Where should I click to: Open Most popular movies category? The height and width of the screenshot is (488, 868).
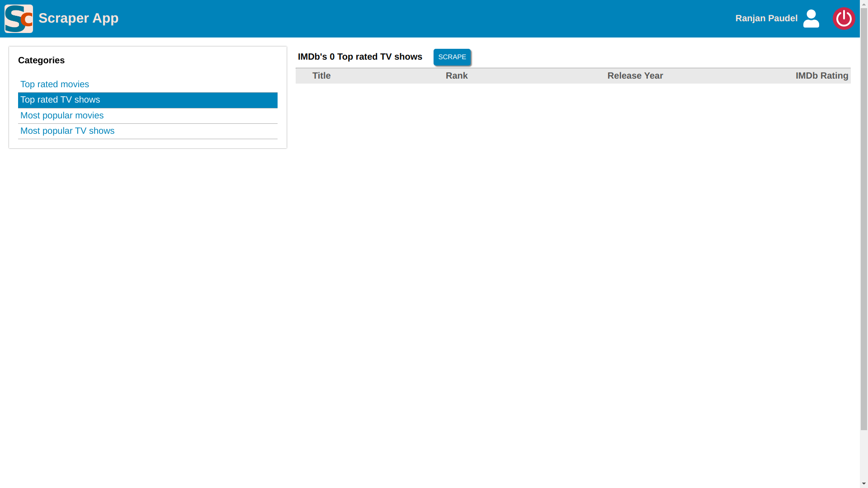tap(62, 116)
